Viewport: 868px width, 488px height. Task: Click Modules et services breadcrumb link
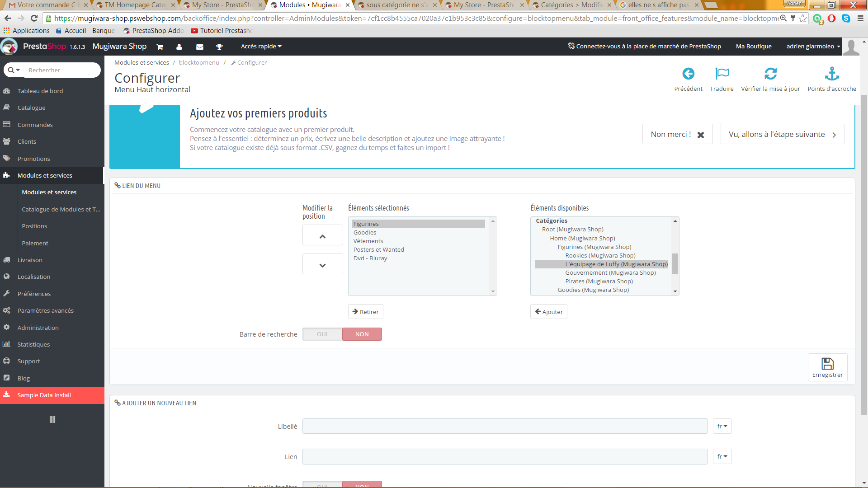pos(142,63)
